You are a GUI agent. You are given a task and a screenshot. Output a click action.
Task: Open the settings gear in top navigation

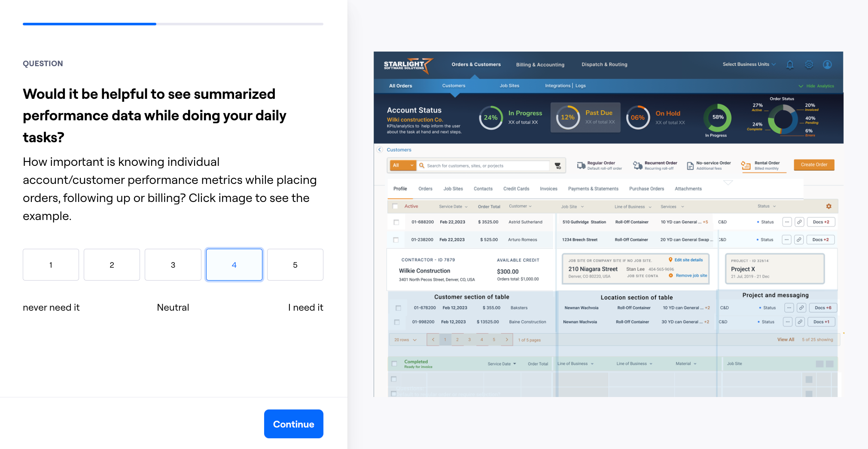tap(809, 64)
